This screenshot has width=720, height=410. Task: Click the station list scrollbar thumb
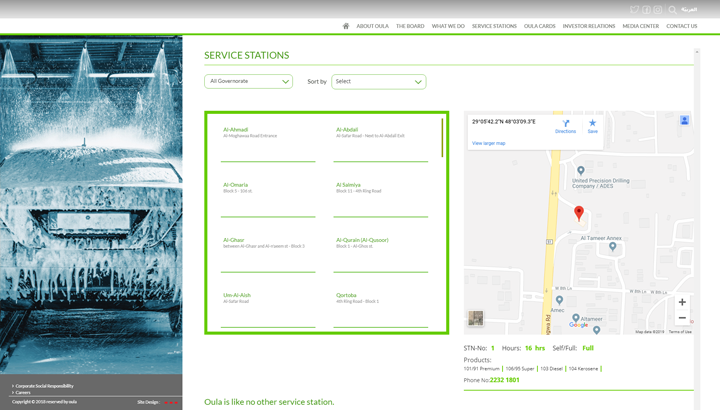point(442,138)
